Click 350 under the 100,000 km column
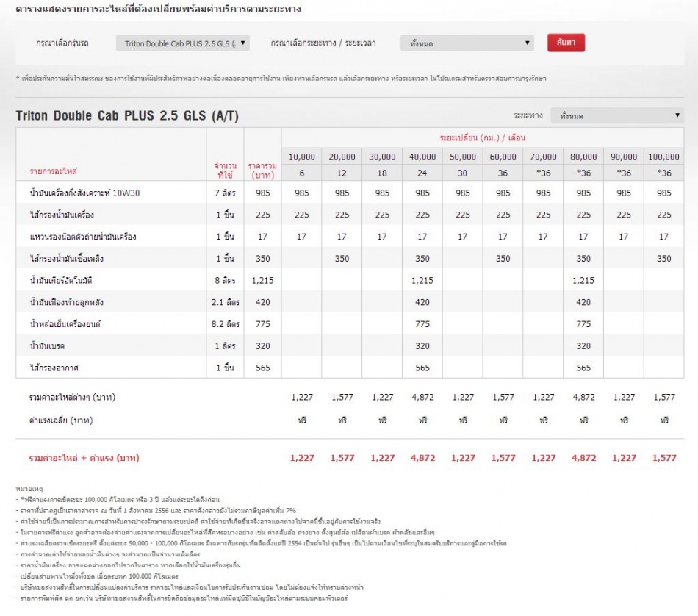The height and width of the screenshot is (616, 698). (x=663, y=258)
